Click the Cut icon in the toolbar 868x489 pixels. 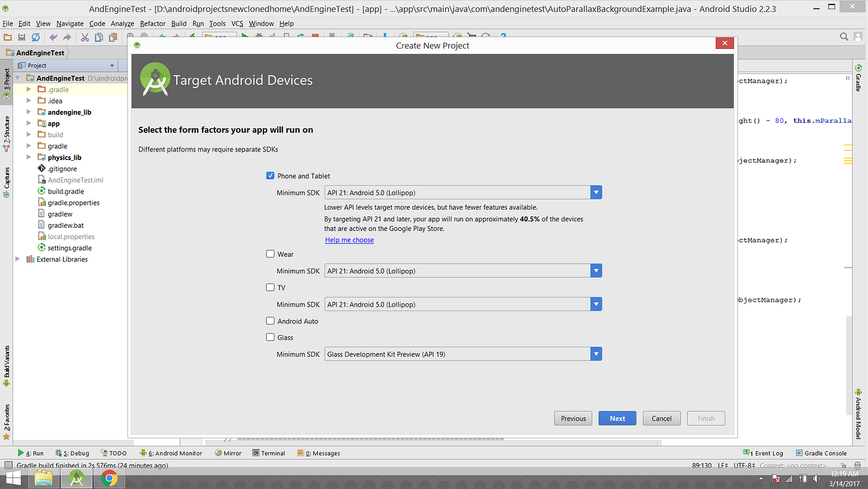tap(84, 37)
